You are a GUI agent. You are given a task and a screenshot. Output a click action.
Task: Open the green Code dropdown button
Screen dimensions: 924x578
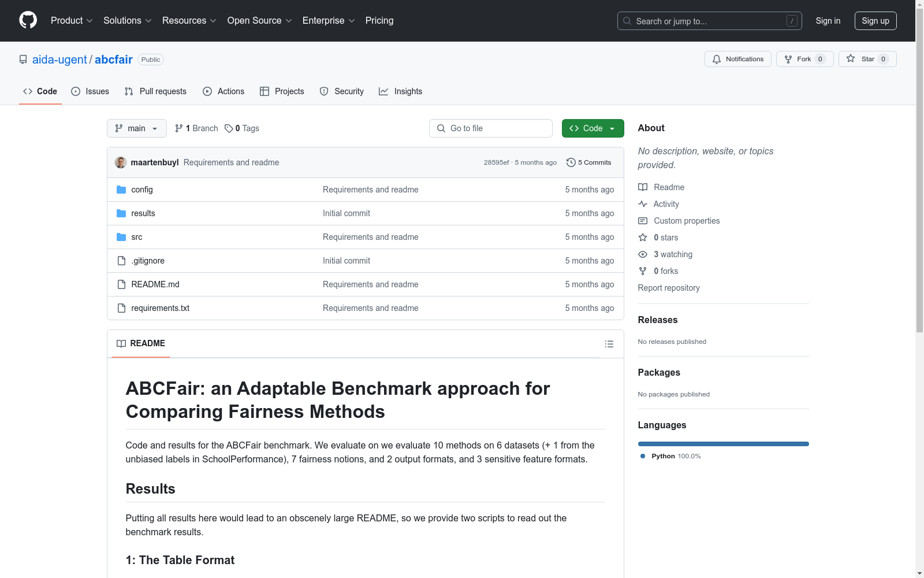pos(593,128)
